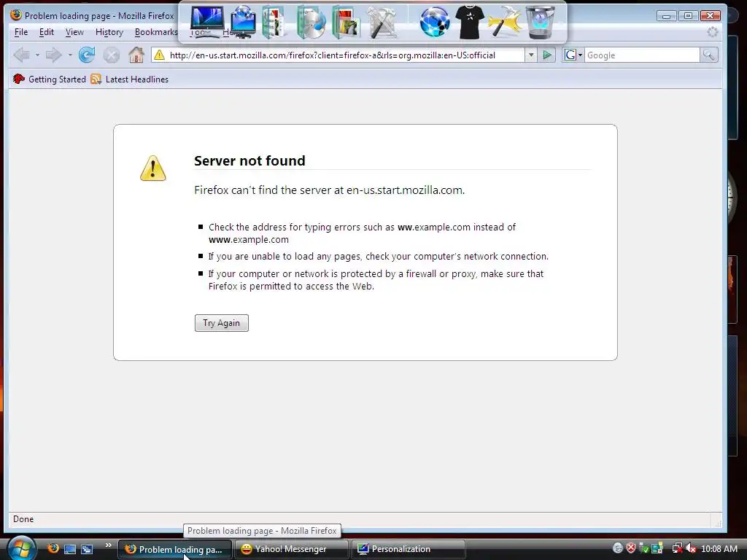Click the Stop loading button

tap(112, 55)
